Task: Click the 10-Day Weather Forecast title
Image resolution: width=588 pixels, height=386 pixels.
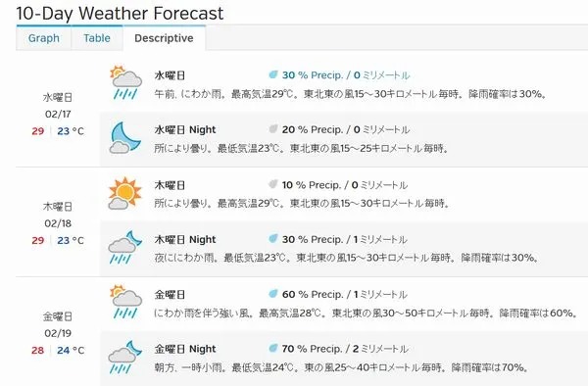Action: click(x=120, y=14)
